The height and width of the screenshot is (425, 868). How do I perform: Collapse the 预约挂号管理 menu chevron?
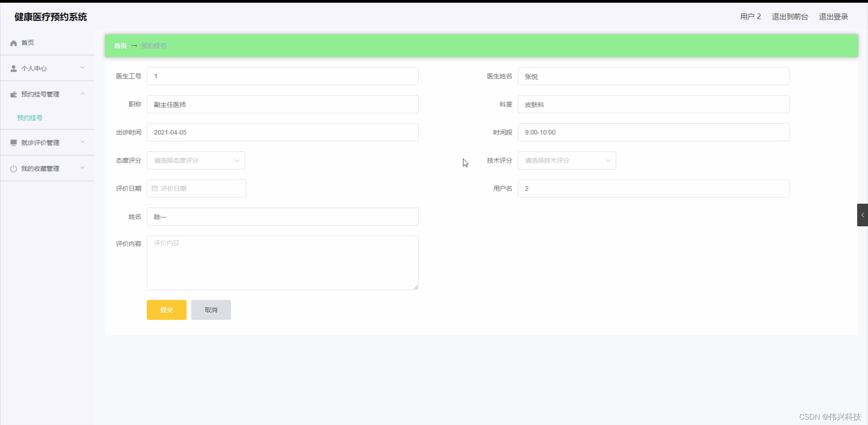[82, 94]
